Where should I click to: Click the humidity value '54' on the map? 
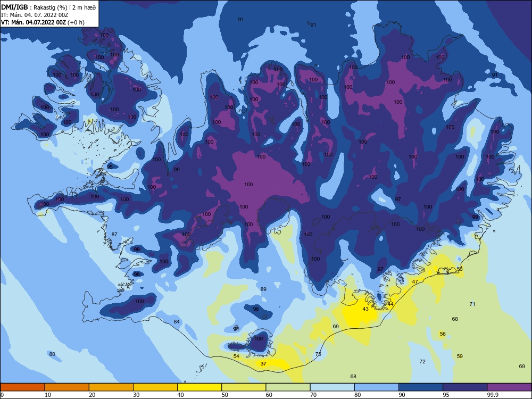coord(236,356)
